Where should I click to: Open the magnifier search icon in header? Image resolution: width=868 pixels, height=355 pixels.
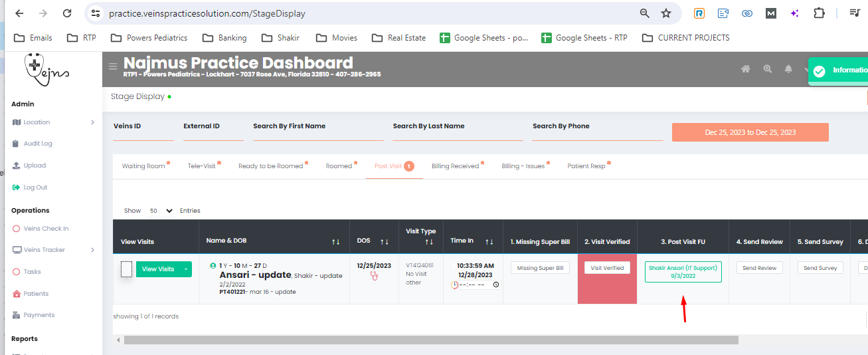click(x=767, y=68)
